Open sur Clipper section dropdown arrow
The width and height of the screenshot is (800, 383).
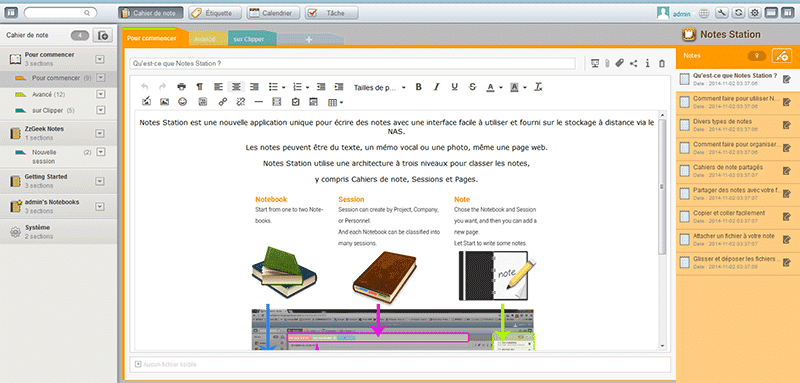tap(101, 110)
